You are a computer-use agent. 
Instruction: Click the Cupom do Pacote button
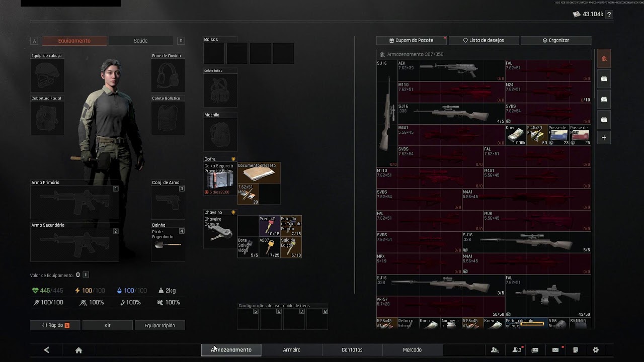coord(411,40)
